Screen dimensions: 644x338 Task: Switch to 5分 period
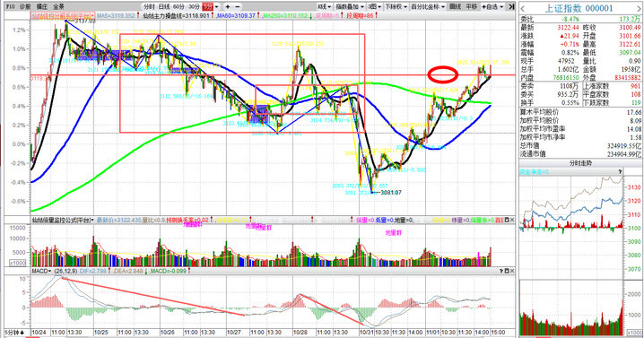(208, 6)
